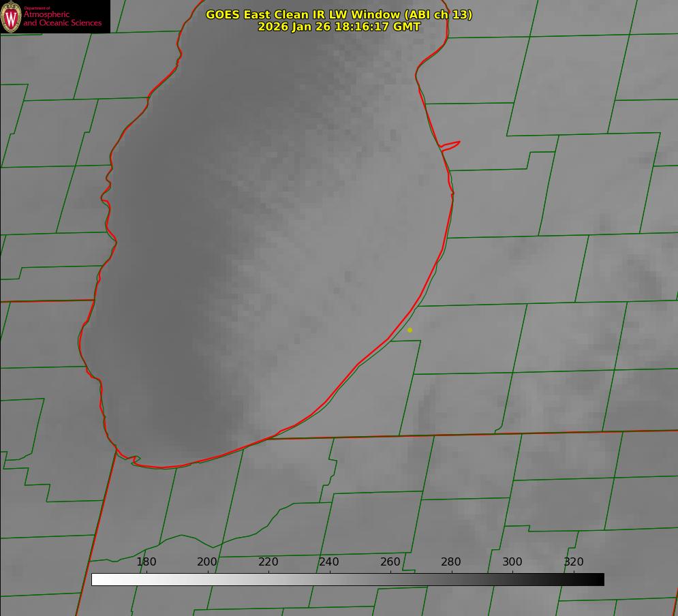678x616 pixels.
Task: Click the small red spit on the eastern shore
Action: [451, 144]
